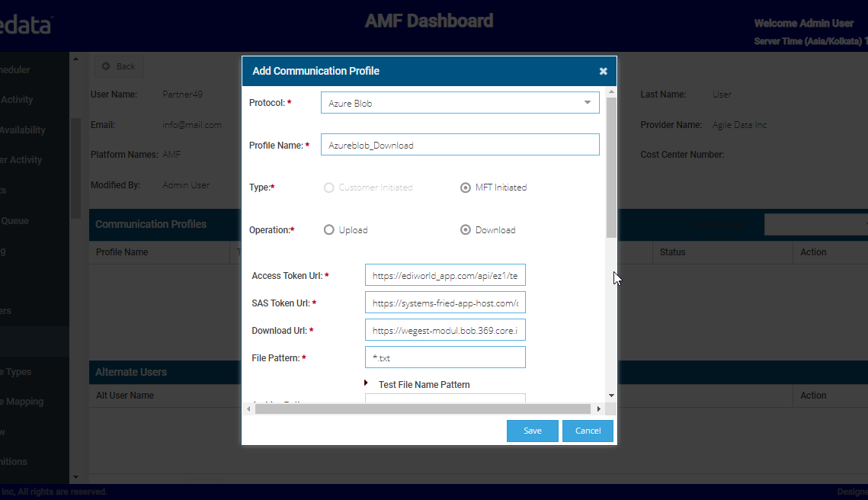Expand the Test File Name Pattern section
This screenshot has width=868, height=500.
(x=366, y=383)
